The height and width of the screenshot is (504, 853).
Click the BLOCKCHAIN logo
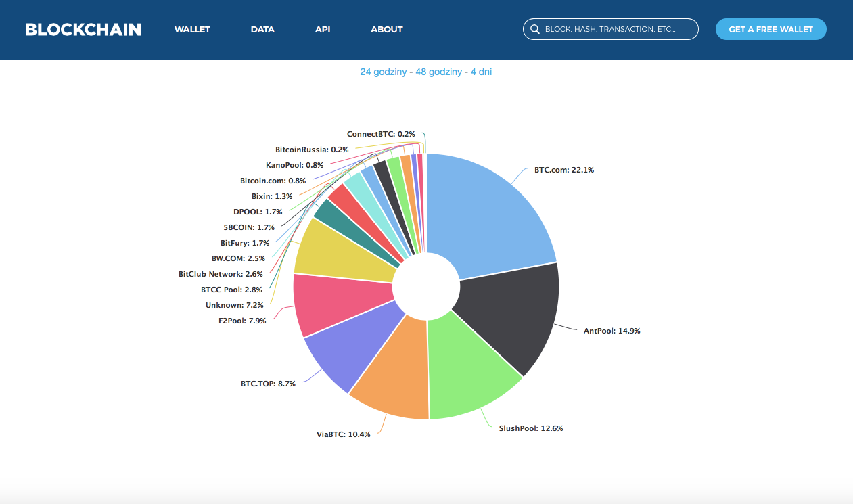(83, 30)
